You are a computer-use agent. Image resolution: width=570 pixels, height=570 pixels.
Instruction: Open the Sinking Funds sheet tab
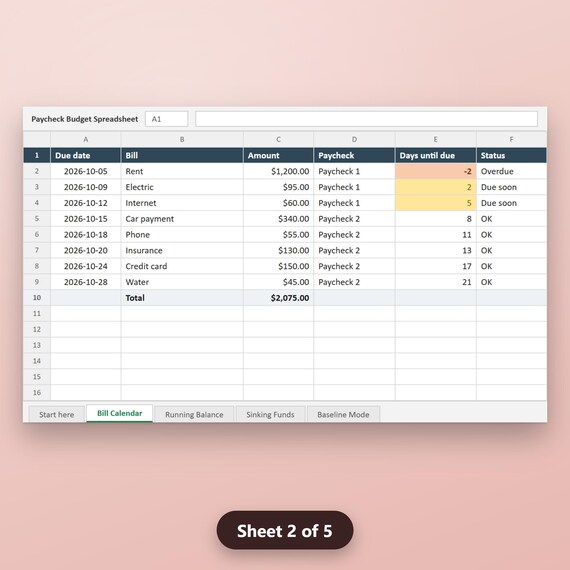pos(270,414)
